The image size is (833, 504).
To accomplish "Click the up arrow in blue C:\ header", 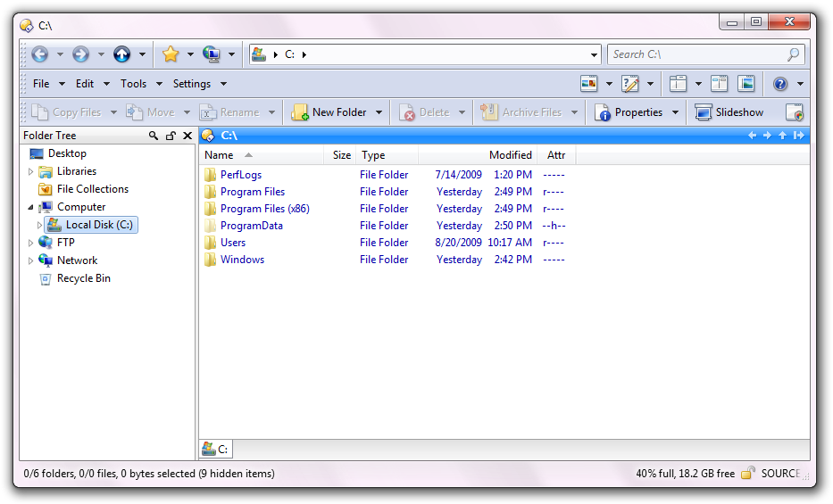I will [x=782, y=136].
